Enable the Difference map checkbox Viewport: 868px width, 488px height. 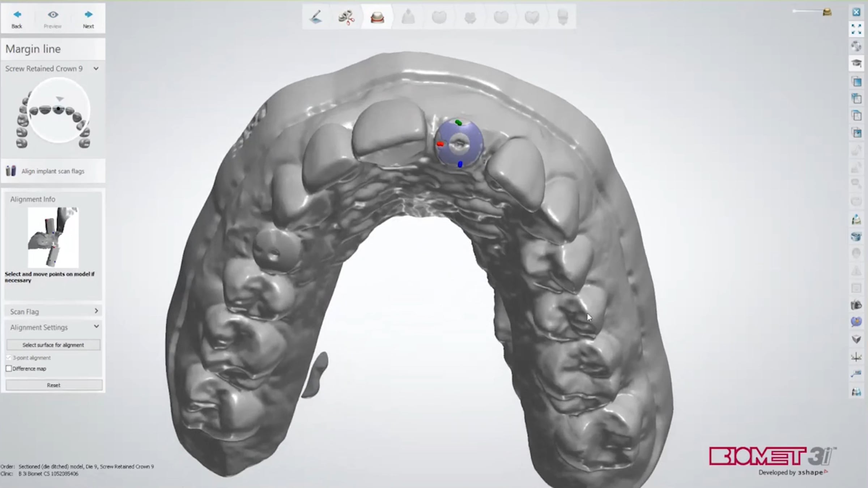click(9, 369)
